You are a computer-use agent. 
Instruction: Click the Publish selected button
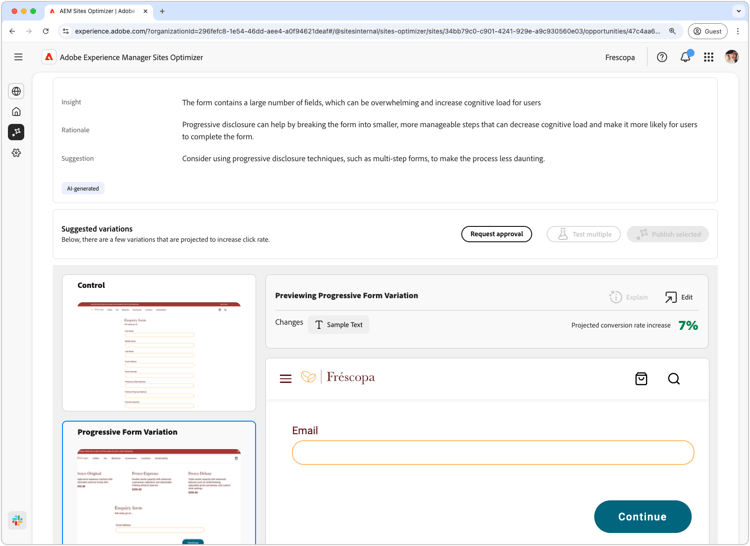click(x=668, y=234)
